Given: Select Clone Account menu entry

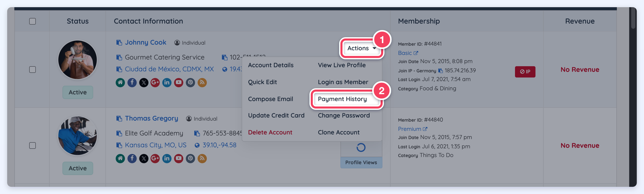Looking at the screenshot, I should [x=339, y=132].
